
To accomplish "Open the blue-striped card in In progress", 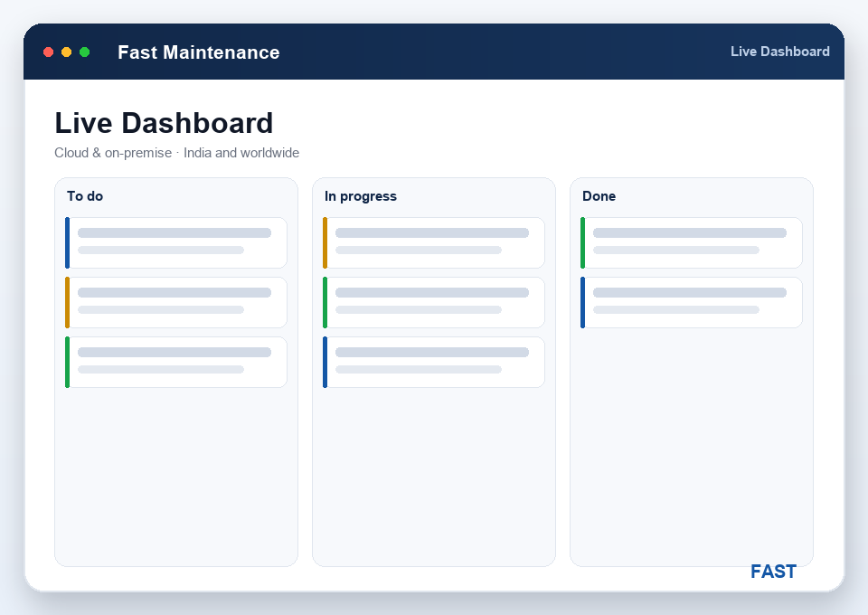I will coord(434,363).
